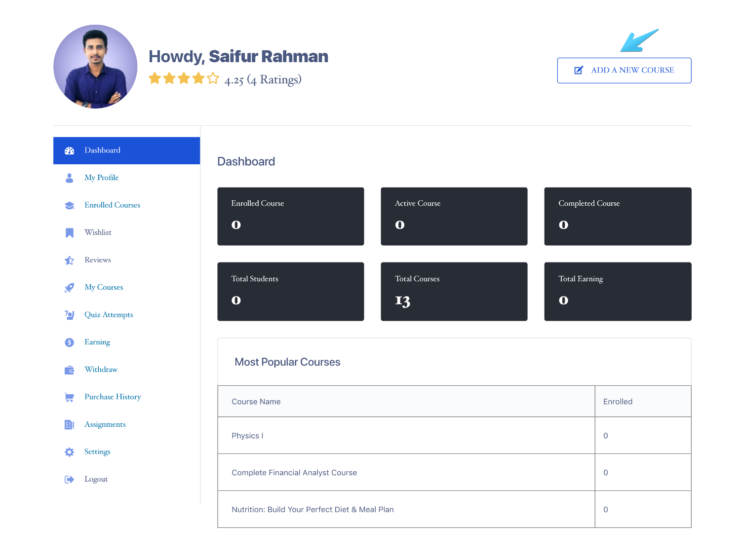The height and width of the screenshot is (560, 740).
Task: Click the My Profile person icon
Action: [x=70, y=178]
